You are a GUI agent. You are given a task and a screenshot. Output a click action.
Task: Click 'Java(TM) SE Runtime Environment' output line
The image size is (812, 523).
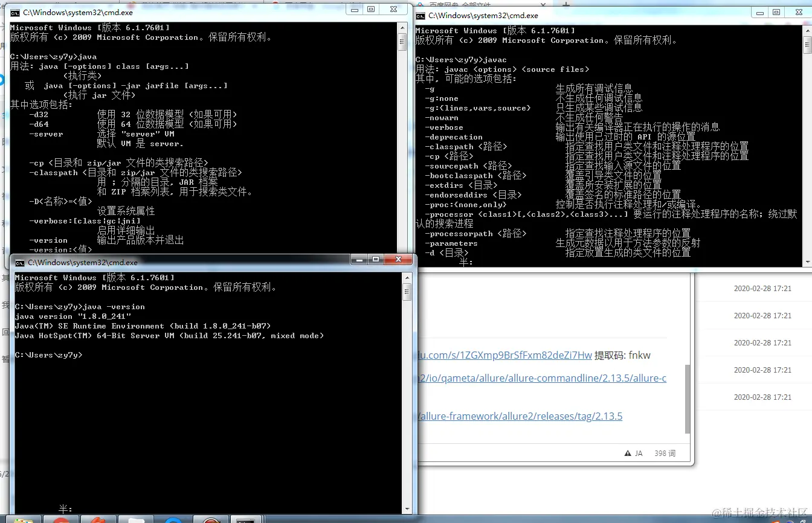click(143, 326)
